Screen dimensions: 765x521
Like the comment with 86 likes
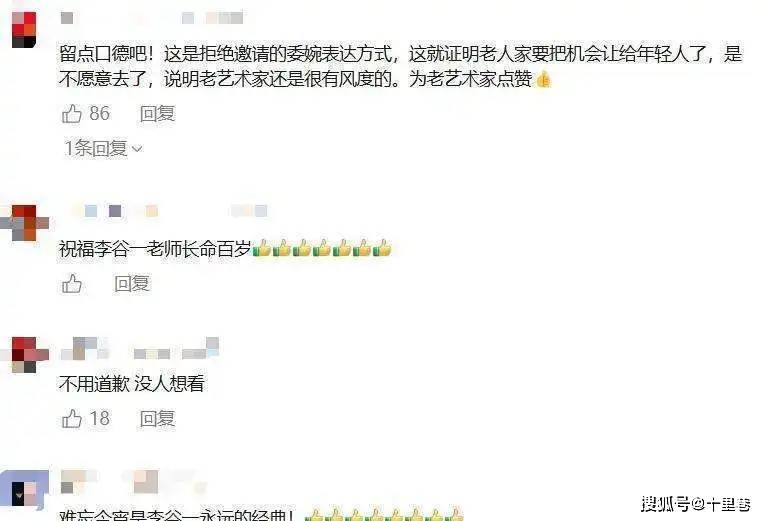[72, 114]
